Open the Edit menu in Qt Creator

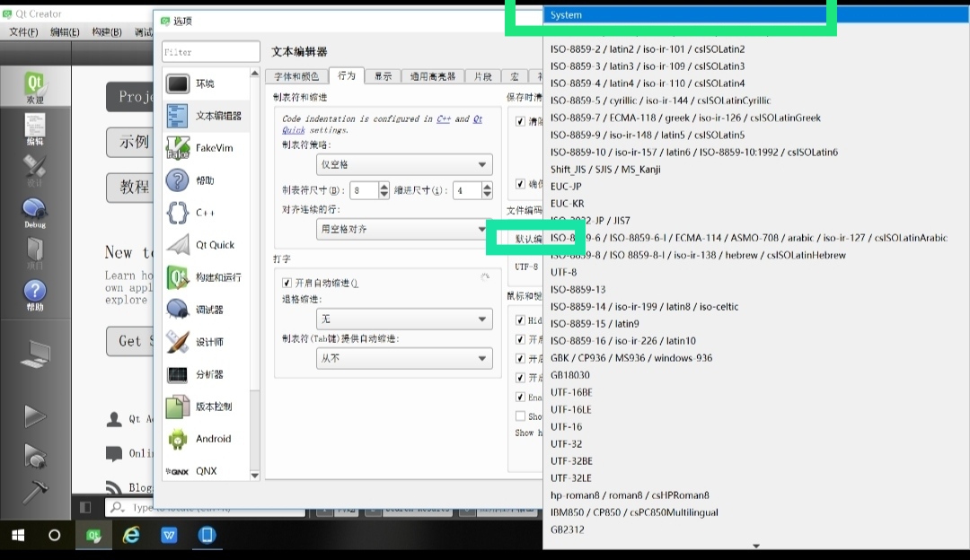65,31
